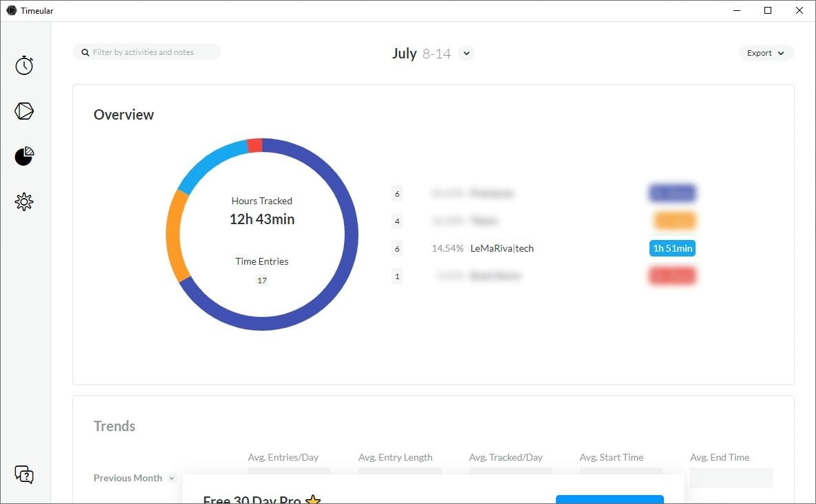Open the activities octagon tracker view
This screenshot has height=504, width=816.
click(x=24, y=111)
